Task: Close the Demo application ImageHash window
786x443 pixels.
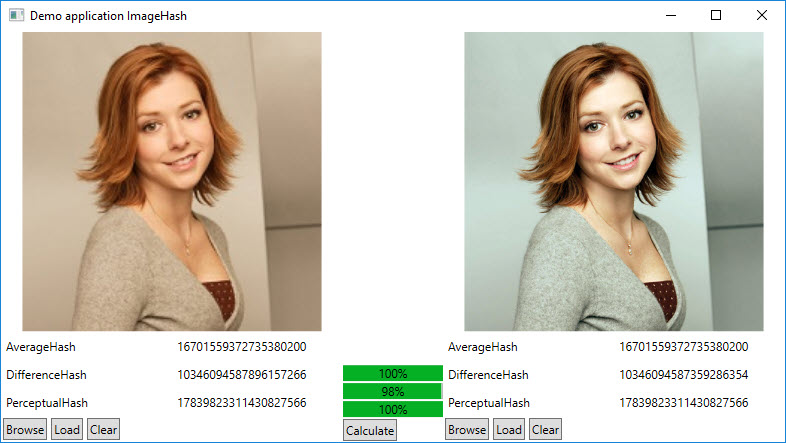Action: click(x=761, y=16)
